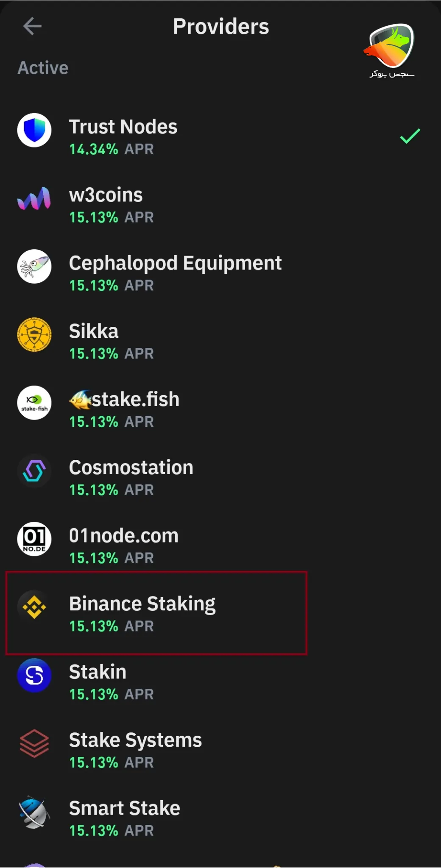Tap the Stake Systems layered icon

(34, 743)
